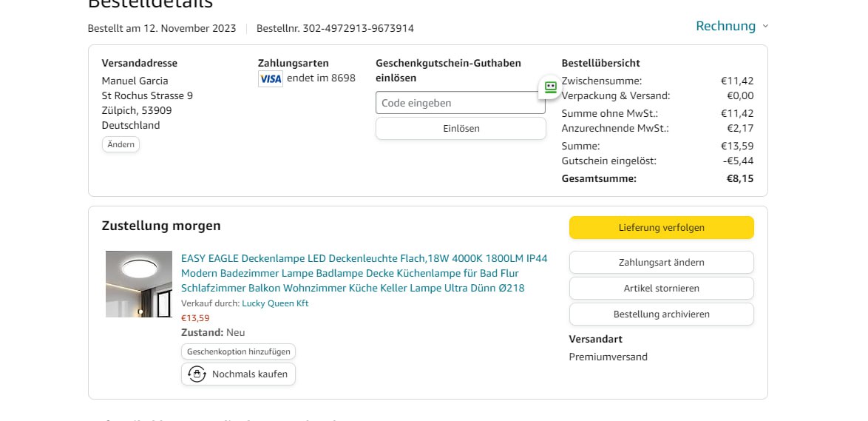Viewport: 868px width, 421px height.
Task: Click the order number 302-4972913-9673914
Action: (x=335, y=29)
